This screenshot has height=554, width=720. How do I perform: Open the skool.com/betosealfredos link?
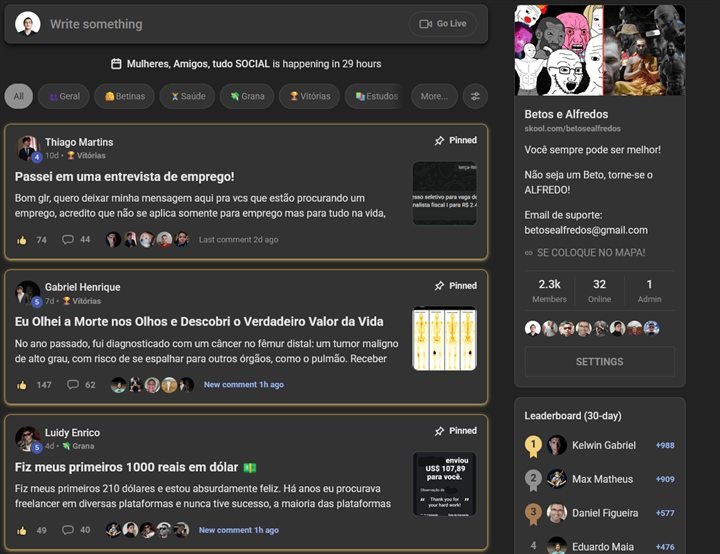[x=573, y=129]
